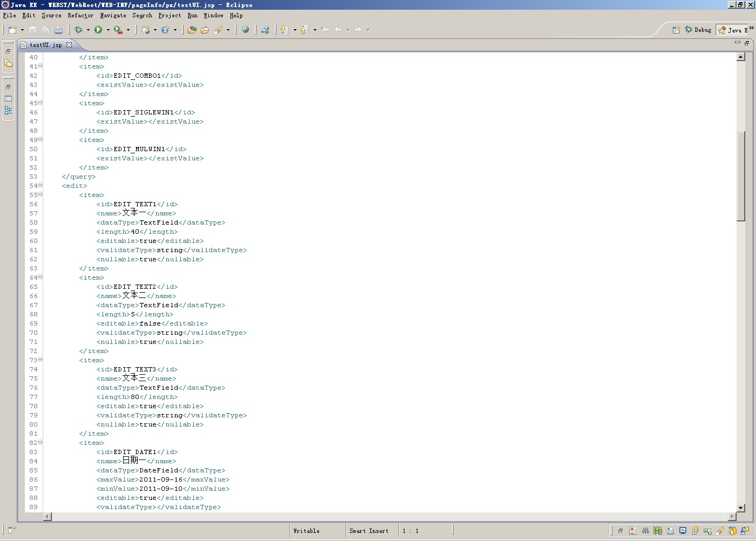Collapse the item block at line 64
This screenshot has width=756, height=541.
coord(40,277)
